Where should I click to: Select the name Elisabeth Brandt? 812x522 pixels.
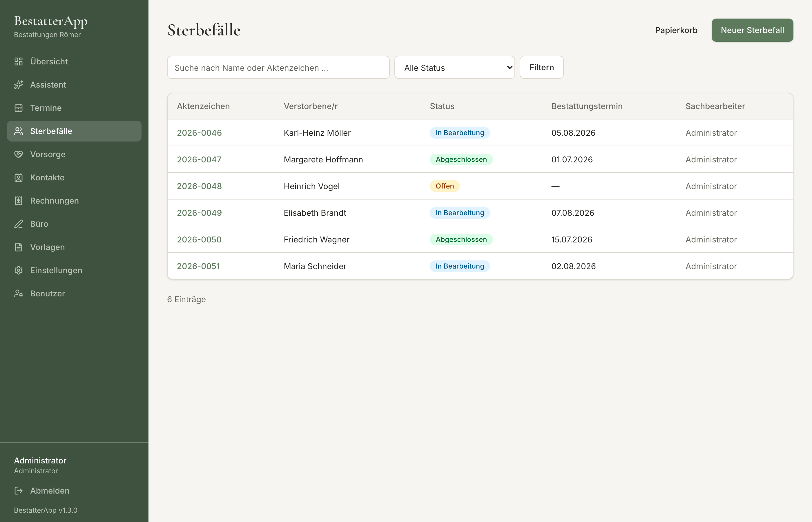coord(315,213)
